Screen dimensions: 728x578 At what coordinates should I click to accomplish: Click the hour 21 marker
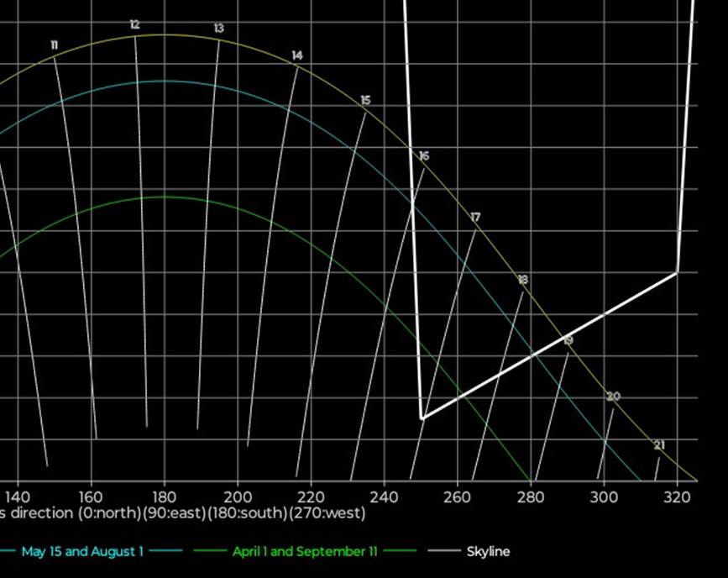pos(659,445)
